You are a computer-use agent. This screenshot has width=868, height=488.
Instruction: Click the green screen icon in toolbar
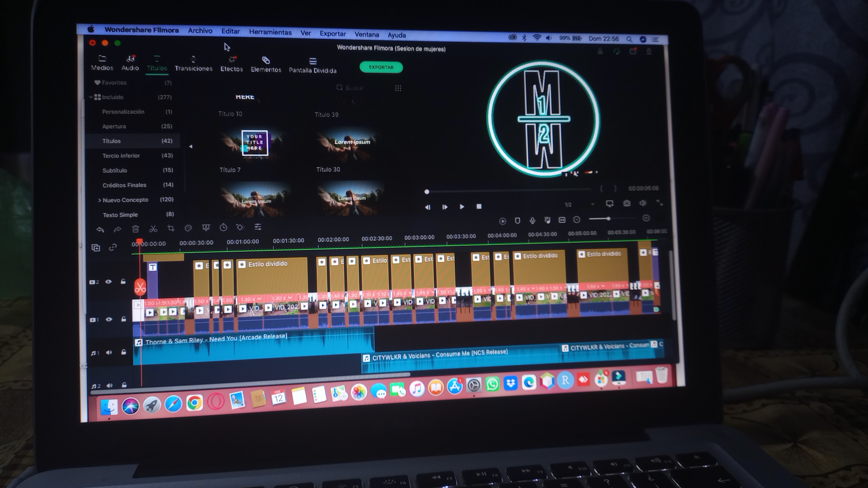[x=206, y=228]
